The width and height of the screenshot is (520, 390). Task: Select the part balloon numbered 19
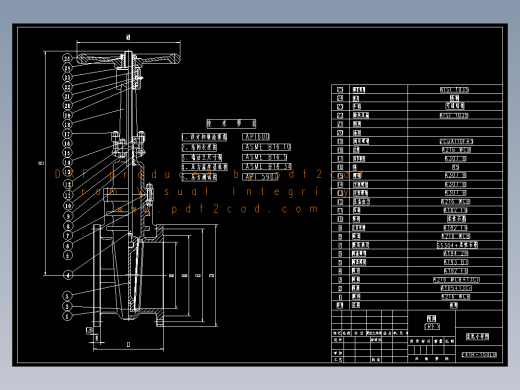(x=67, y=115)
